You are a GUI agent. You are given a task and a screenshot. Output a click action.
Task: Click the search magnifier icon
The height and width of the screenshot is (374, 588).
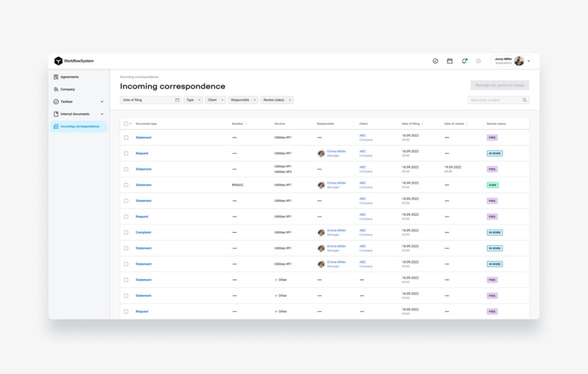525,100
